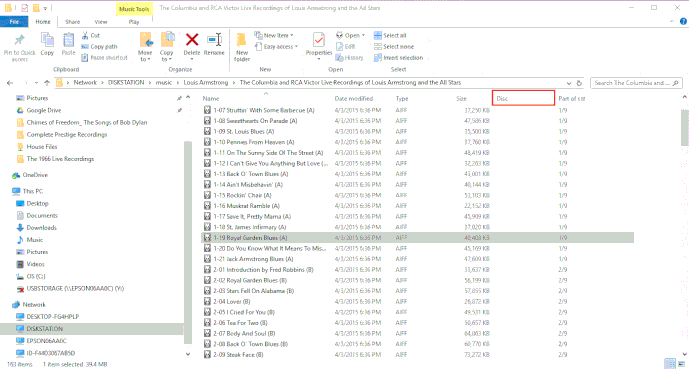This screenshot has width=689, height=369.
Task: Click the Disc column header
Action: click(523, 98)
